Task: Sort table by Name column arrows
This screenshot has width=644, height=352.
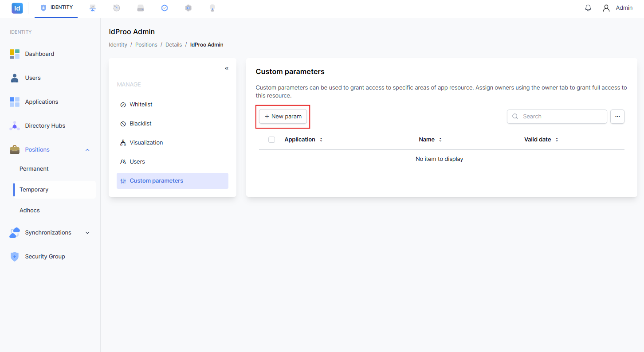Action: pos(440,140)
